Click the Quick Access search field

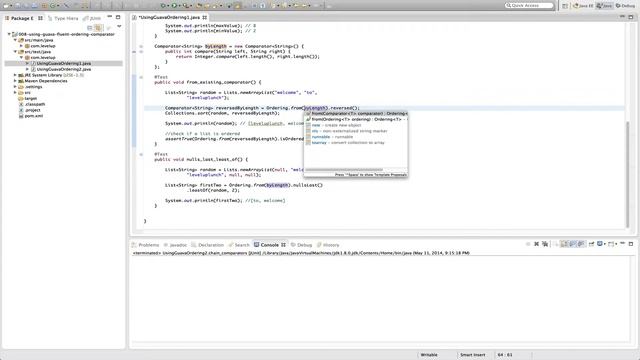point(529,5)
